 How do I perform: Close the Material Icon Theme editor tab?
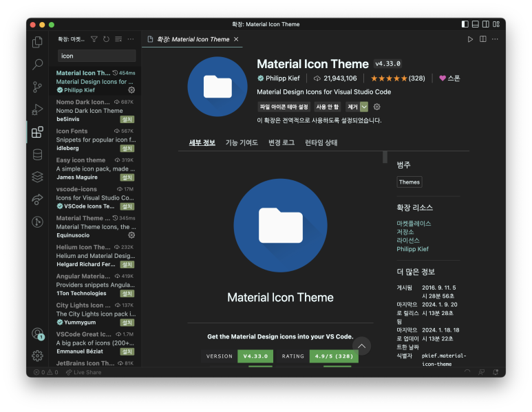(x=236, y=39)
